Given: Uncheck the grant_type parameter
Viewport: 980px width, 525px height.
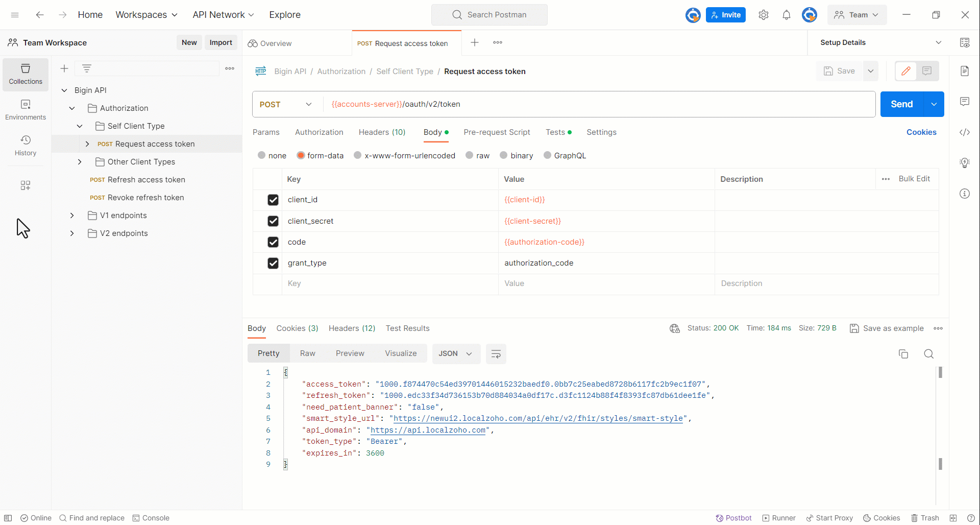Looking at the screenshot, I should point(273,263).
